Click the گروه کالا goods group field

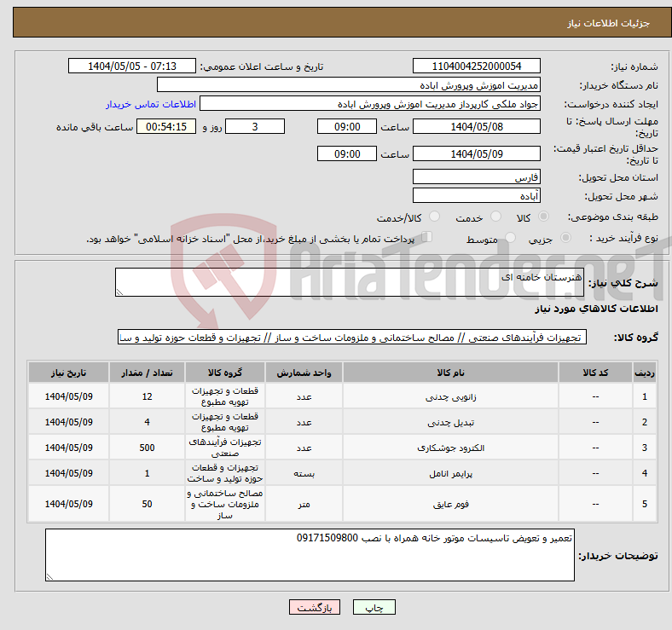(352, 338)
